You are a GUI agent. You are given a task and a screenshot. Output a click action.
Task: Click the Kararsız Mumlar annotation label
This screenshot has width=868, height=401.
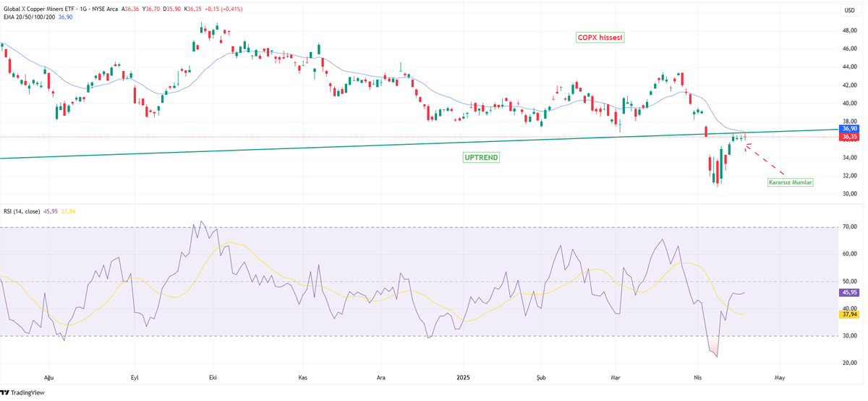791,183
